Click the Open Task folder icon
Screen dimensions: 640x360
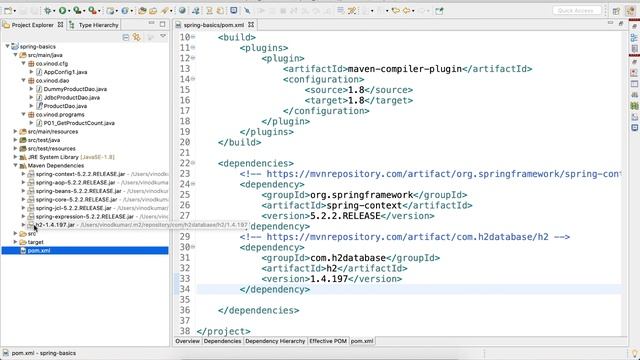point(153,11)
